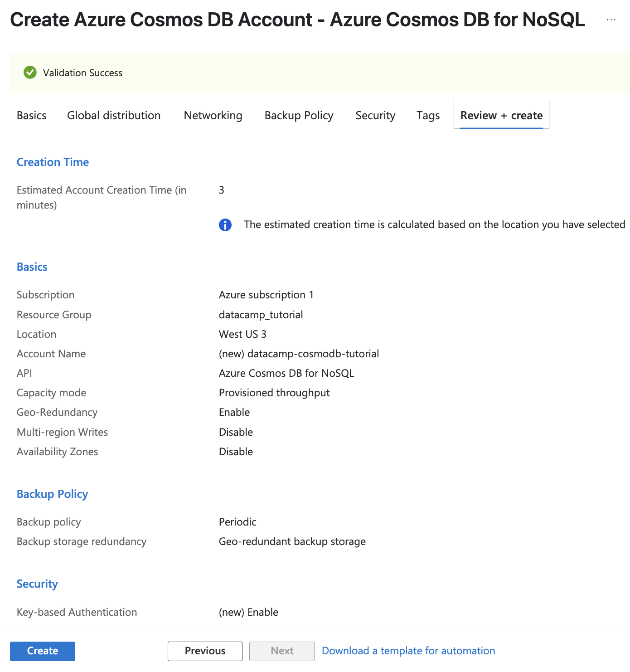Click the Basics section heading

tap(32, 267)
